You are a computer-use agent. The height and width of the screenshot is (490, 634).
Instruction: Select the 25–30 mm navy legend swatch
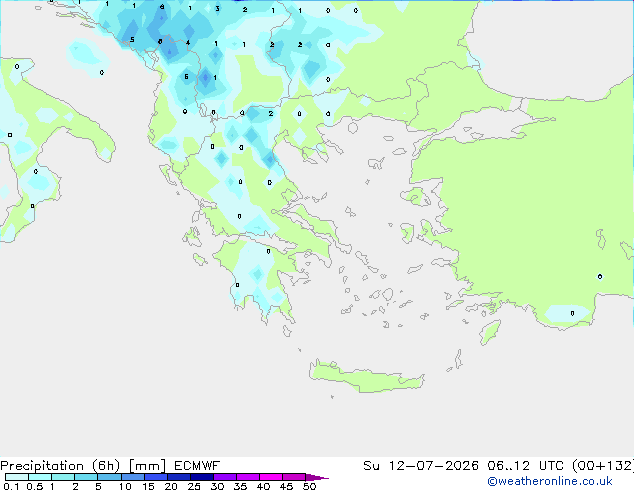tap(201, 477)
